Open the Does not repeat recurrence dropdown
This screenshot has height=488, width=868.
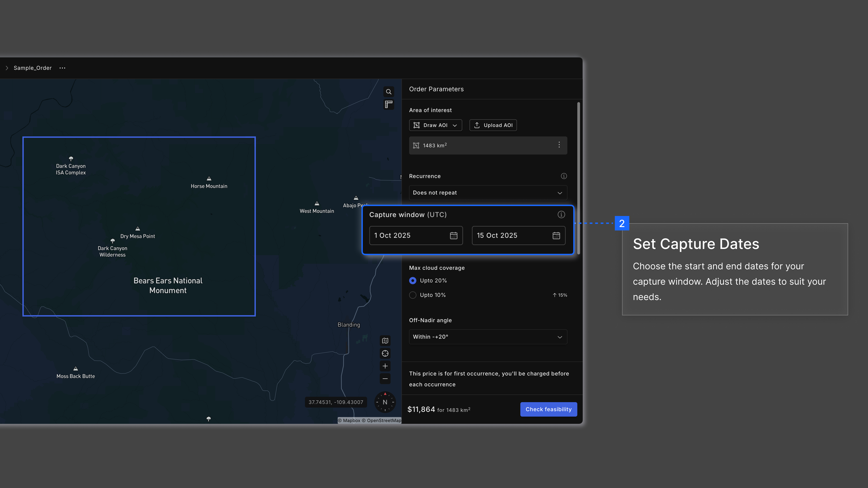coord(488,193)
